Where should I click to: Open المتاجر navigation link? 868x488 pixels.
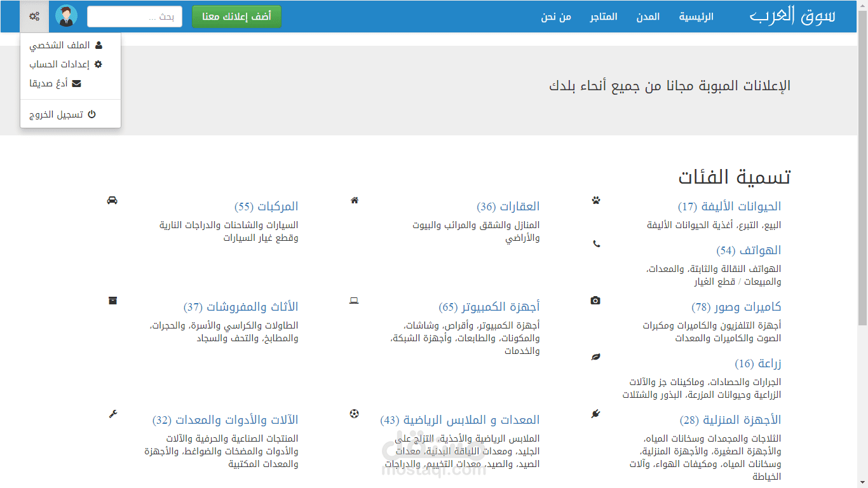coord(604,17)
